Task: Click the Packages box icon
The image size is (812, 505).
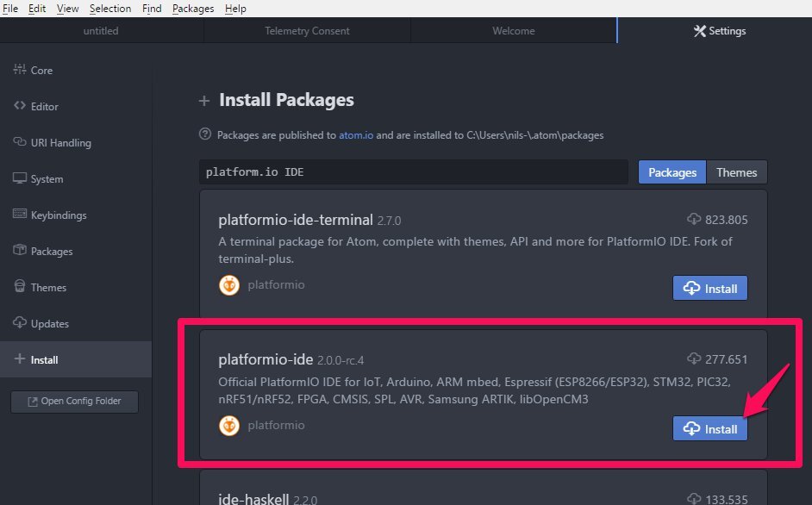Action: pos(20,250)
